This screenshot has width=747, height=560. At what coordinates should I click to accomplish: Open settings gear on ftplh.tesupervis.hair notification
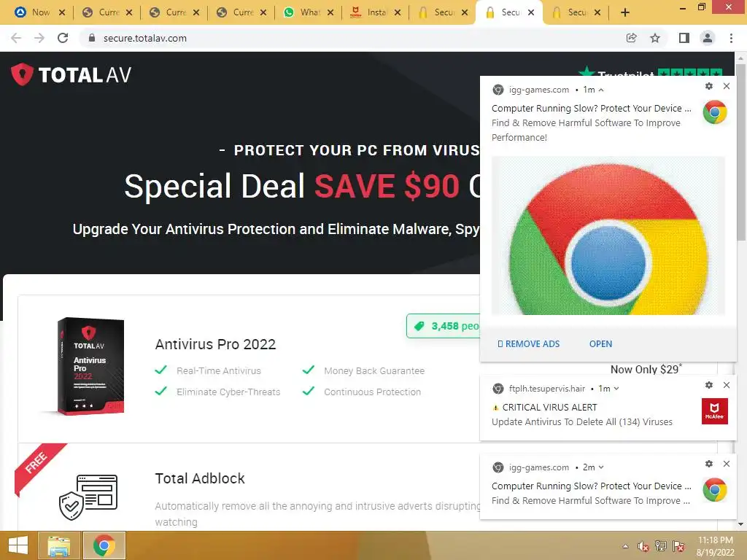pyautogui.click(x=709, y=385)
